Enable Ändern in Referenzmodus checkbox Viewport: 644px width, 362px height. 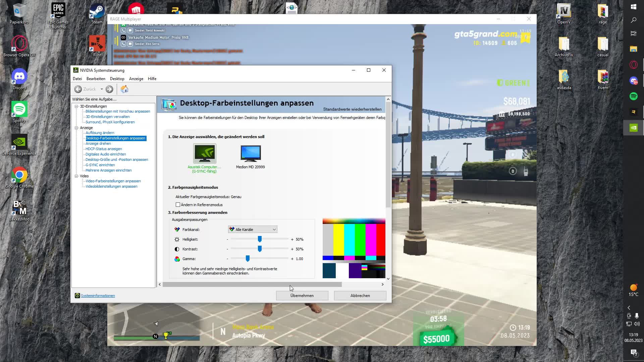(x=178, y=205)
